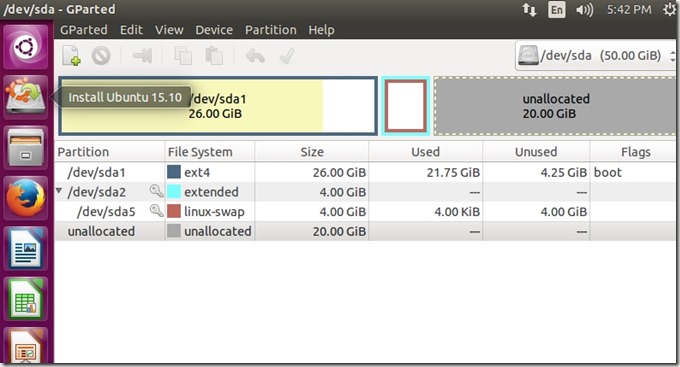Image resolution: width=680 pixels, height=367 pixels.
Task: Click the 26.00 GiB size cell
Action: coord(339,173)
